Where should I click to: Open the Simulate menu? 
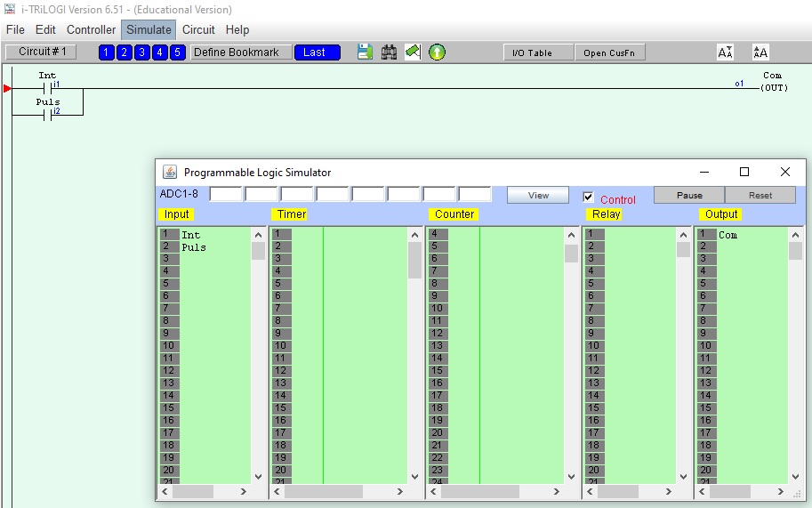point(149,29)
